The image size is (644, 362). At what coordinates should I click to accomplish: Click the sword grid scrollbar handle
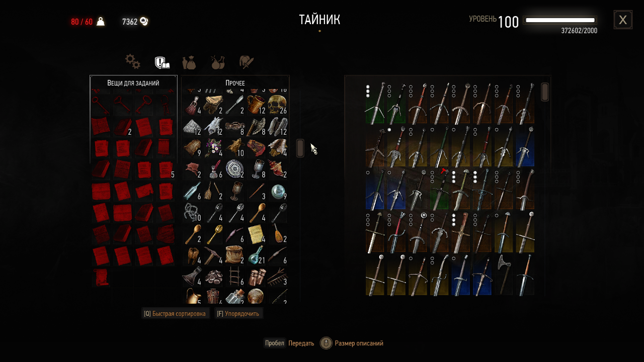[x=545, y=92]
